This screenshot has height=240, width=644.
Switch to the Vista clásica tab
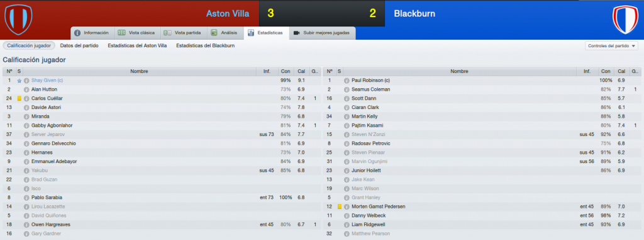[136, 33]
